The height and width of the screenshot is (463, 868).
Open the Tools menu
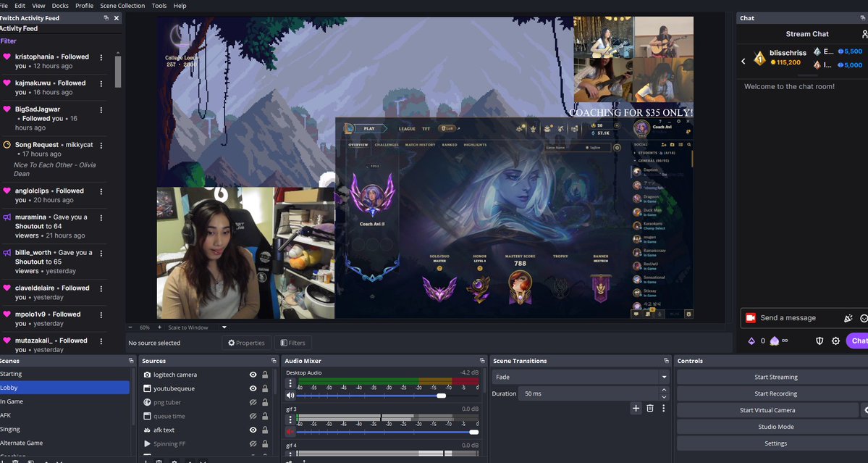click(x=159, y=6)
